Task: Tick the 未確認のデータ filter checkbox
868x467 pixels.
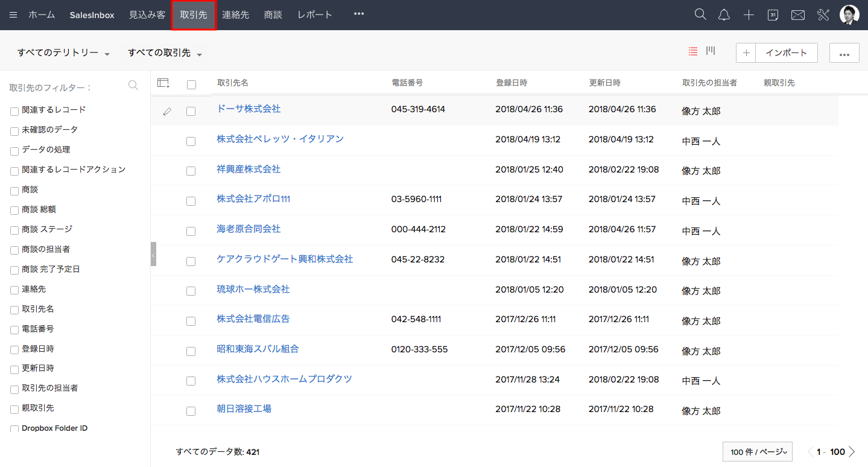Action: pyautogui.click(x=14, y=131)
